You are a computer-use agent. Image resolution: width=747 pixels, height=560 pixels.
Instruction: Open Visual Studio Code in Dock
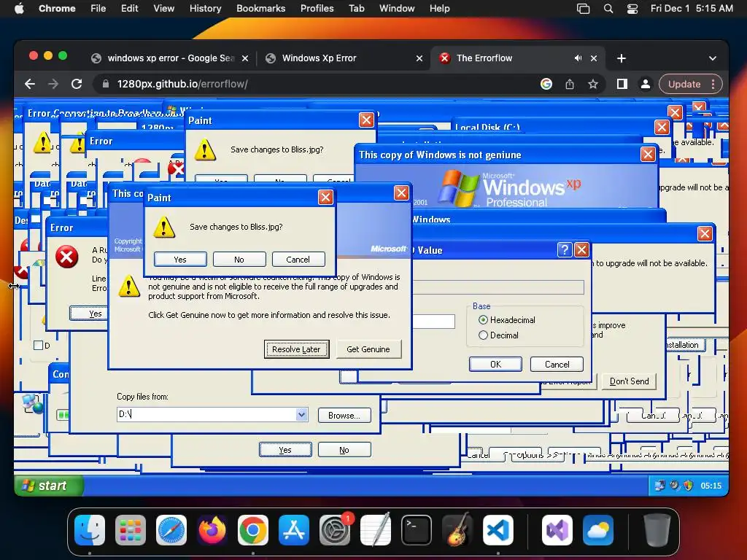pyautogui.click(x=498, y=530)
